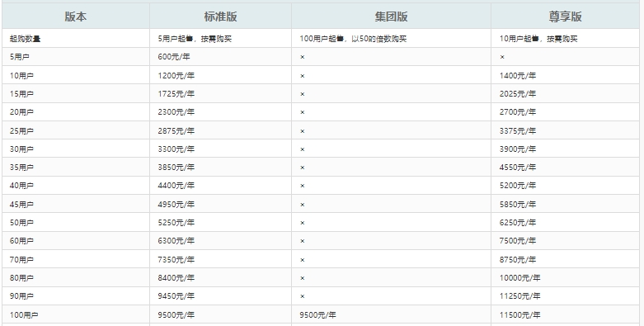Click the × in the 90用户 row
Viewport: 644px width, 326px height.
pos(303,296)
